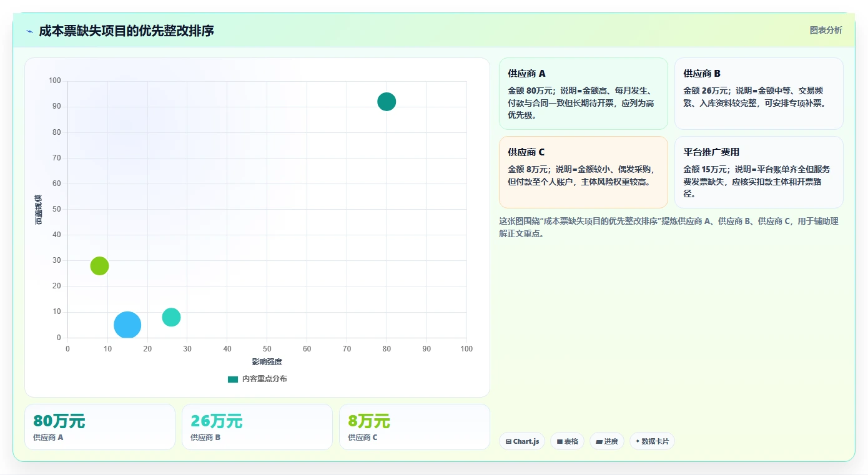
Task: Select the 80万元 stat card
Action: (100, 427)
